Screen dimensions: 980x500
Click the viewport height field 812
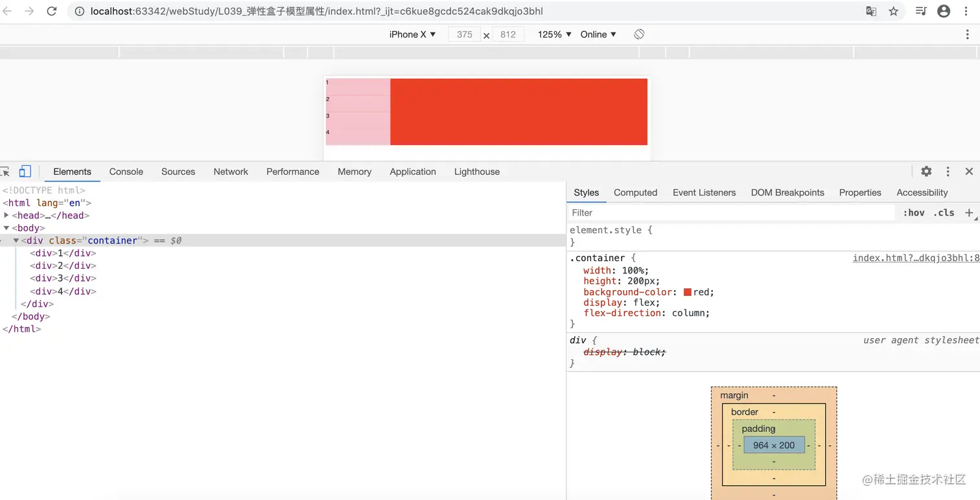point(508,34)
